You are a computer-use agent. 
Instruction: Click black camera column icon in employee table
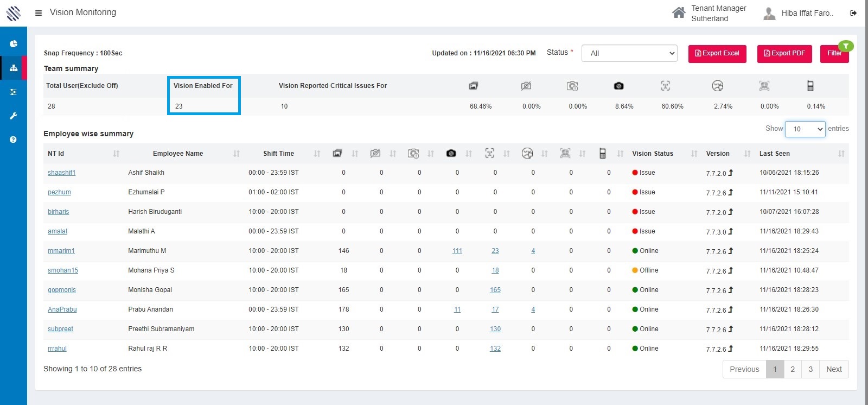(451, 154)
